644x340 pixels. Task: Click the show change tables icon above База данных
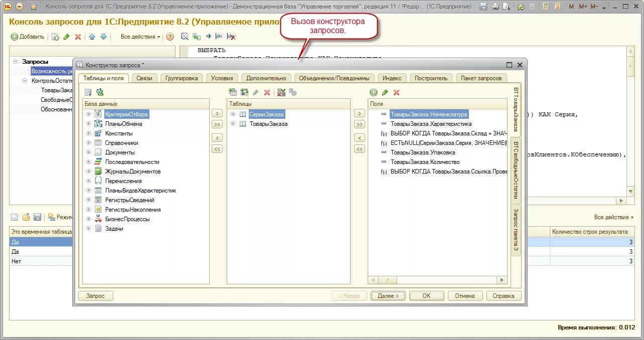pos(88,92)
